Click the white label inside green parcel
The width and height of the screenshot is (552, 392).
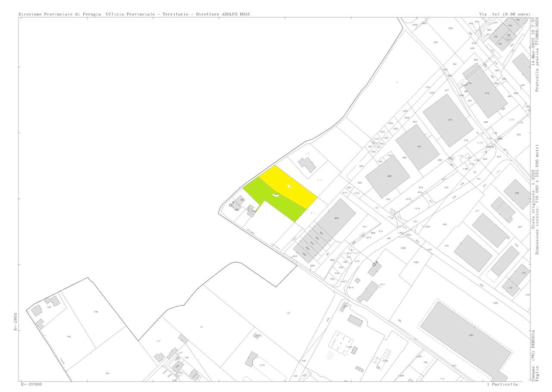(x=276, y=196)
